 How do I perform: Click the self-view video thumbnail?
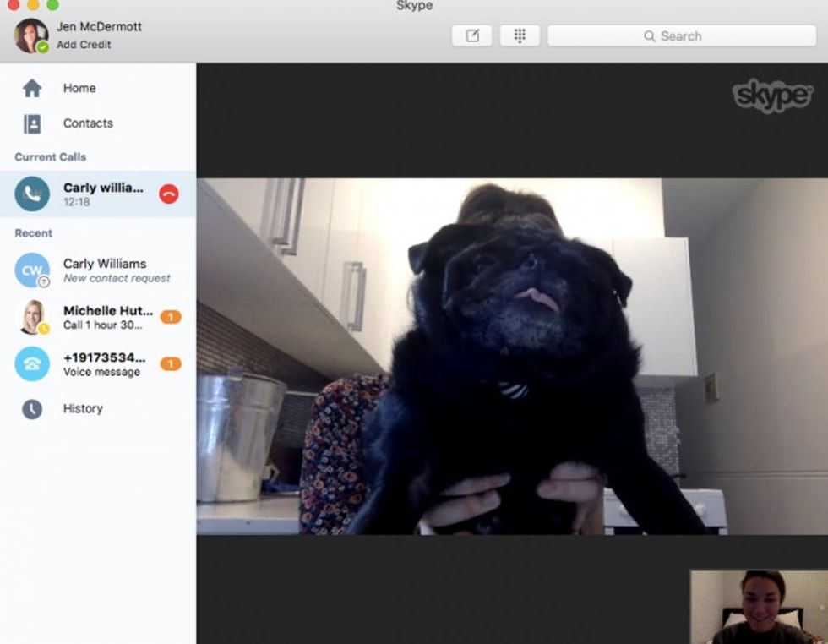tap(758, 607)
